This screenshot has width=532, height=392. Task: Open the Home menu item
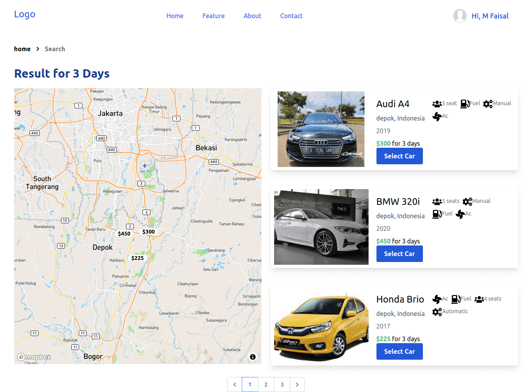pos(175,16)
